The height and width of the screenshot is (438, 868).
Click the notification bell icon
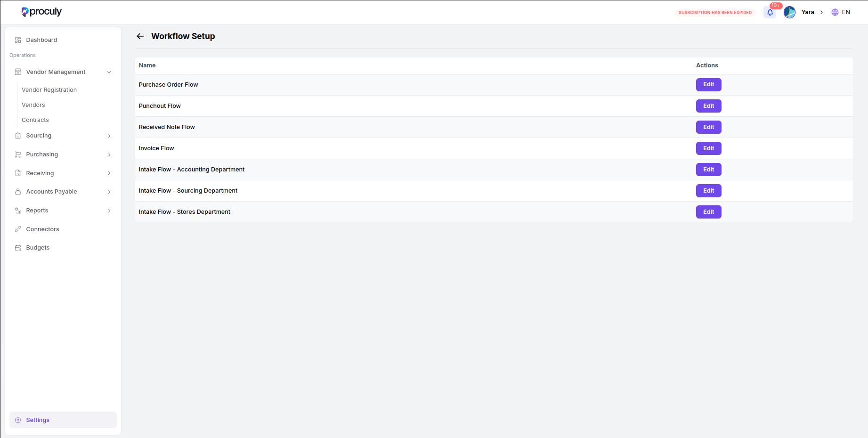tap(770, 13)
